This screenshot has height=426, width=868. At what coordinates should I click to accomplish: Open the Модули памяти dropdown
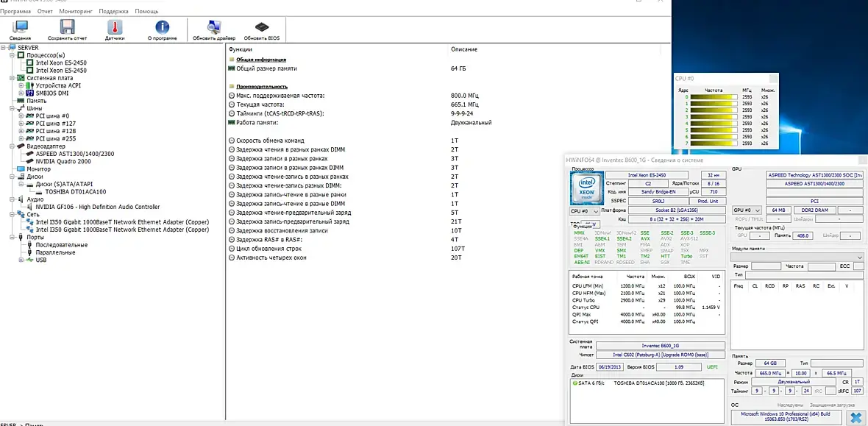(797, 257)
